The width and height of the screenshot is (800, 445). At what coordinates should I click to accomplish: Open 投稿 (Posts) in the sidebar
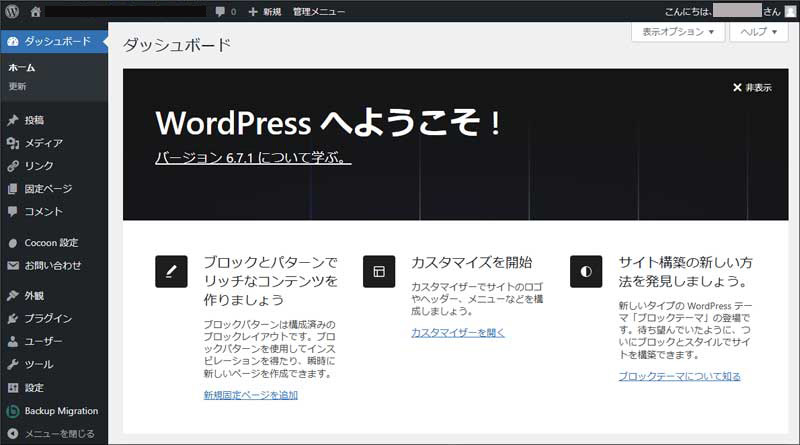pyautogui.click(x=35, y=120)
